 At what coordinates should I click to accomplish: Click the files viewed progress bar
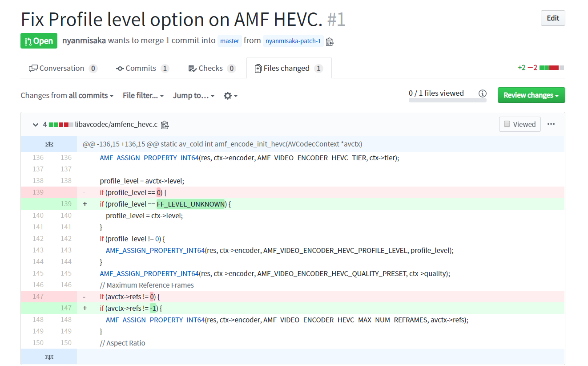coord(447,100)
